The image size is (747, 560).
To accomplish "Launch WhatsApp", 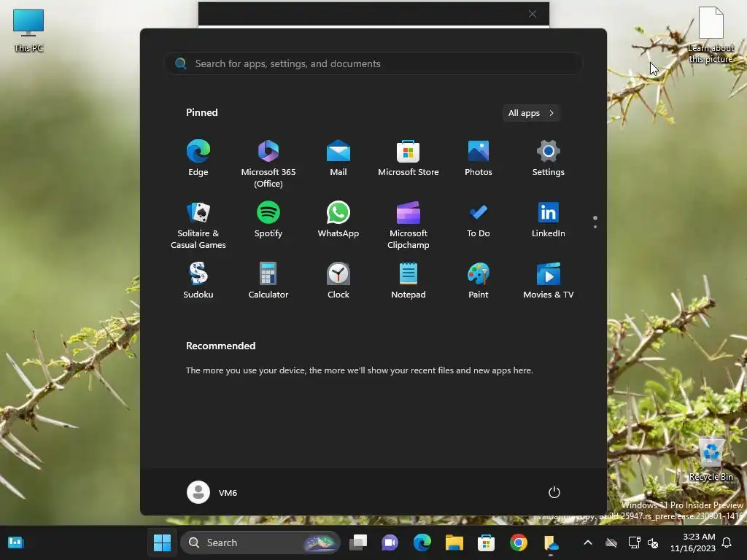I will 338,219.
